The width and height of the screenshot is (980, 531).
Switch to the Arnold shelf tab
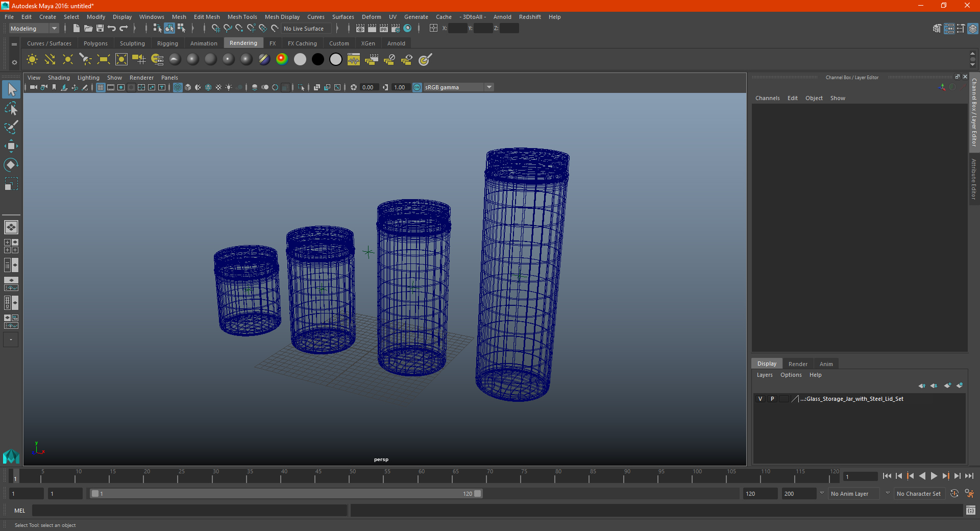point(396,43)
